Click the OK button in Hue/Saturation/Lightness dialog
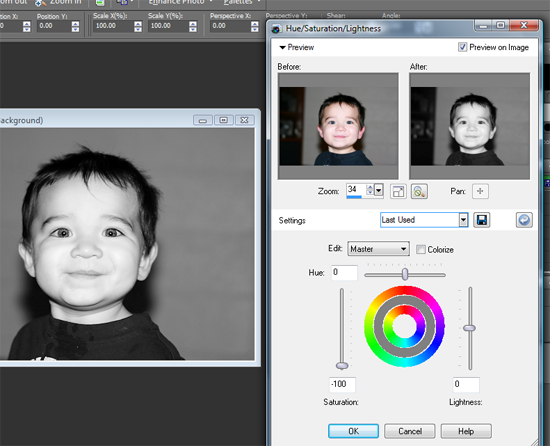The height and width of the screenshot is (446, 550). coord(353,431)
